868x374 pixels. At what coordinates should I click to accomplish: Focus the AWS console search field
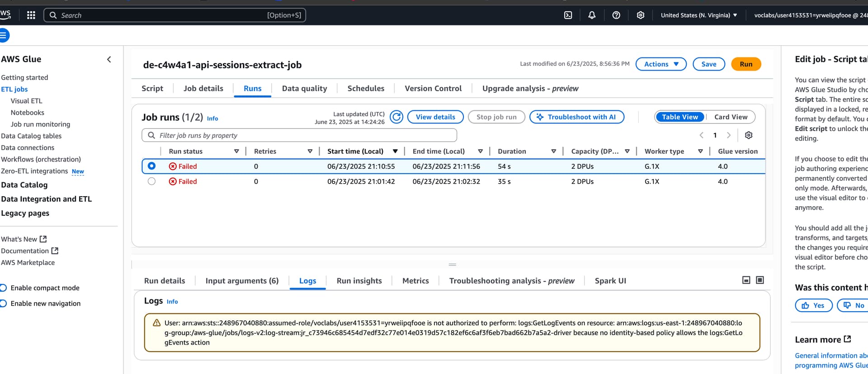175,15
